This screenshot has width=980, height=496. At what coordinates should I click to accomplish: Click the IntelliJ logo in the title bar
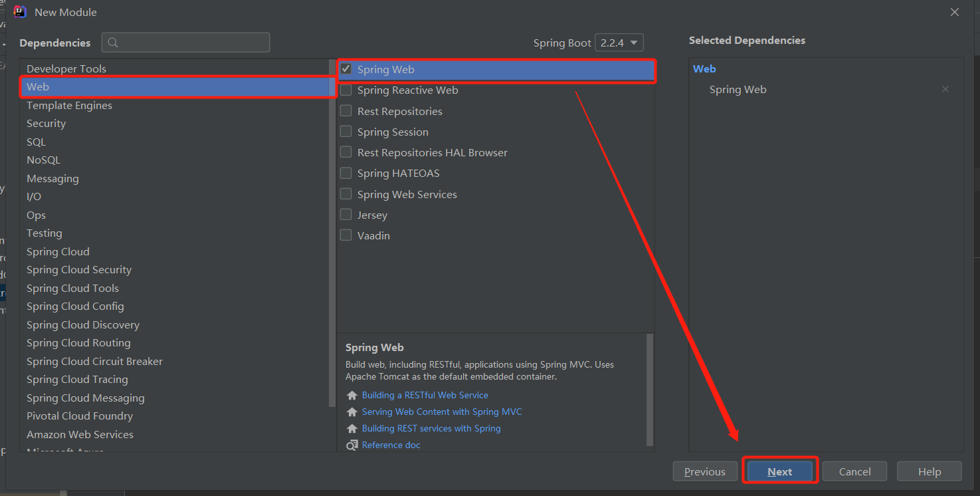pyautogui.click(x=20, y=12)
